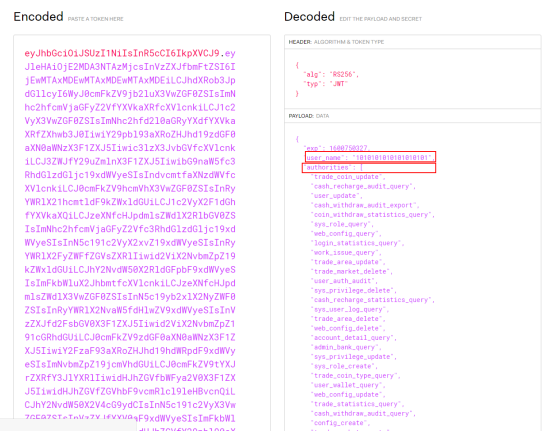Click the "sys_privilege_delete" authority entry

[354, 291]
